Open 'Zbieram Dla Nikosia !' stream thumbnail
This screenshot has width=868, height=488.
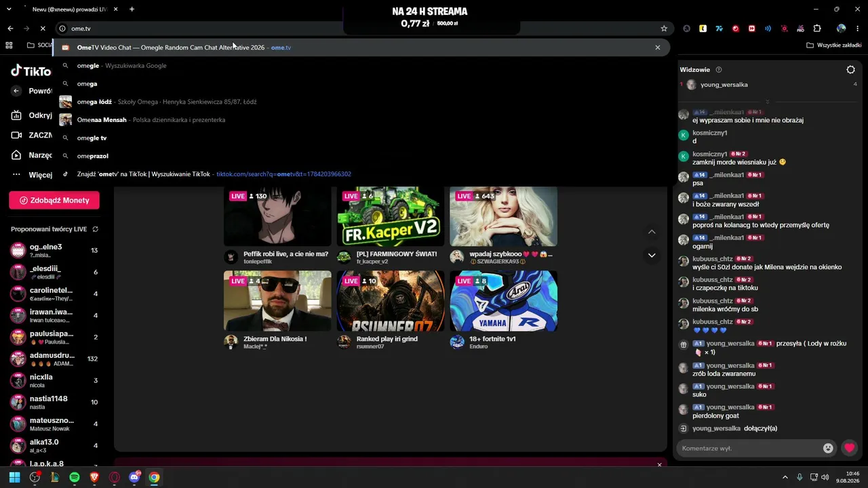pyautogui.click(x=277, y=301)
